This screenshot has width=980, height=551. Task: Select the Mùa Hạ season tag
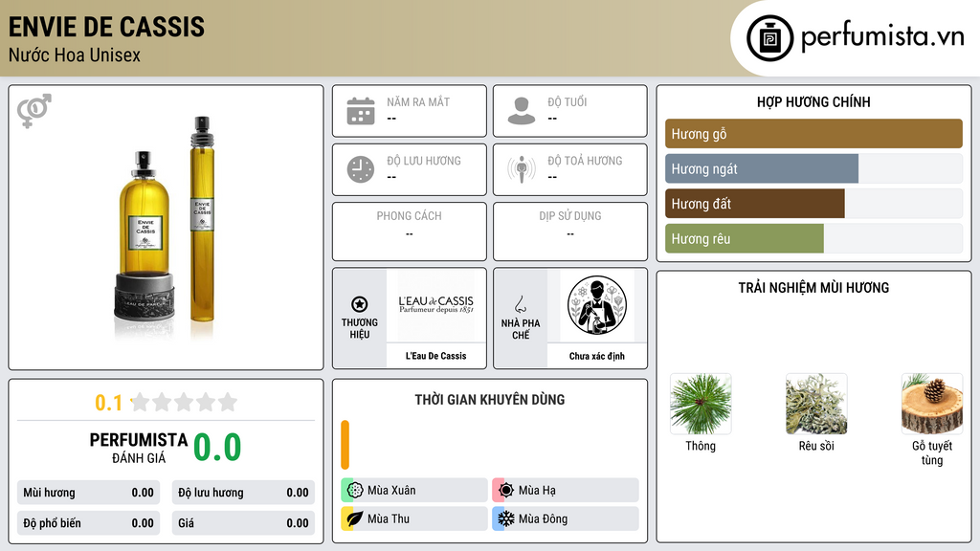click(566, 491)
